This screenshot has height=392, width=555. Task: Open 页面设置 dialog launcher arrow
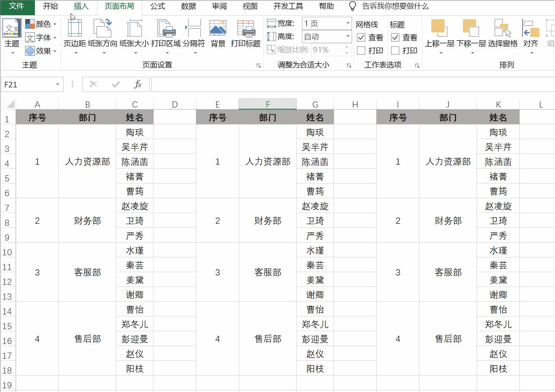pos(259,64)
